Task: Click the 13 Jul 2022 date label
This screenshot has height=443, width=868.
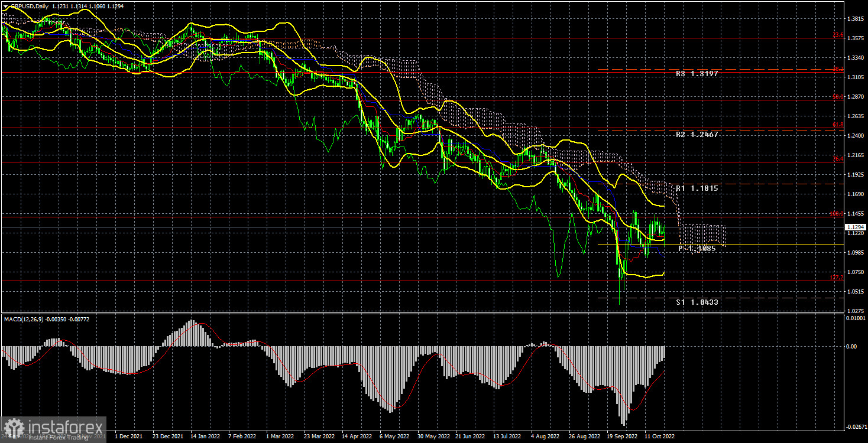Action: pyautogui.click(x=507, y=437)
